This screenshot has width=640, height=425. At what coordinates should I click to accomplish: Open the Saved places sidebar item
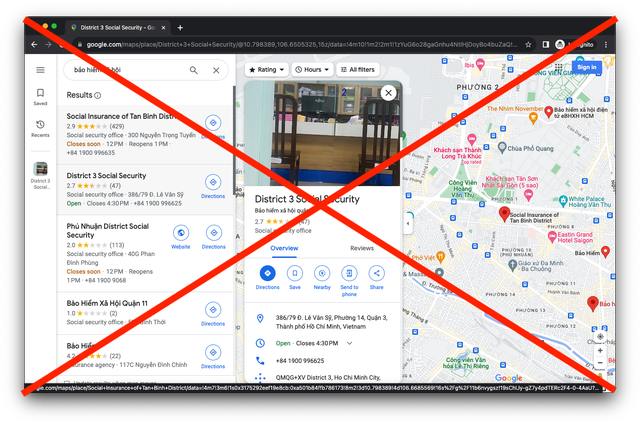tap(40, 97)
